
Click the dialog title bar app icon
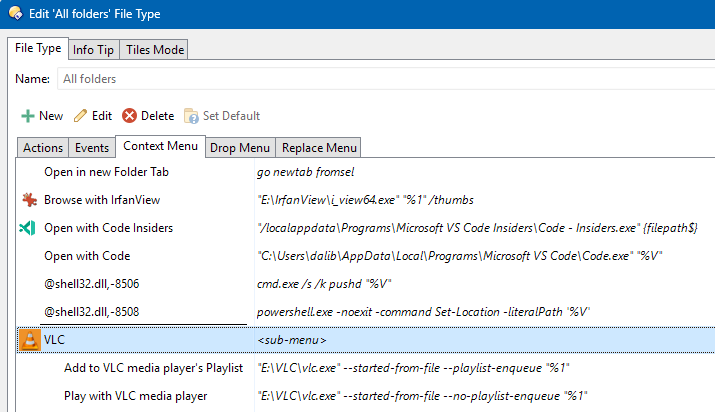16,13
